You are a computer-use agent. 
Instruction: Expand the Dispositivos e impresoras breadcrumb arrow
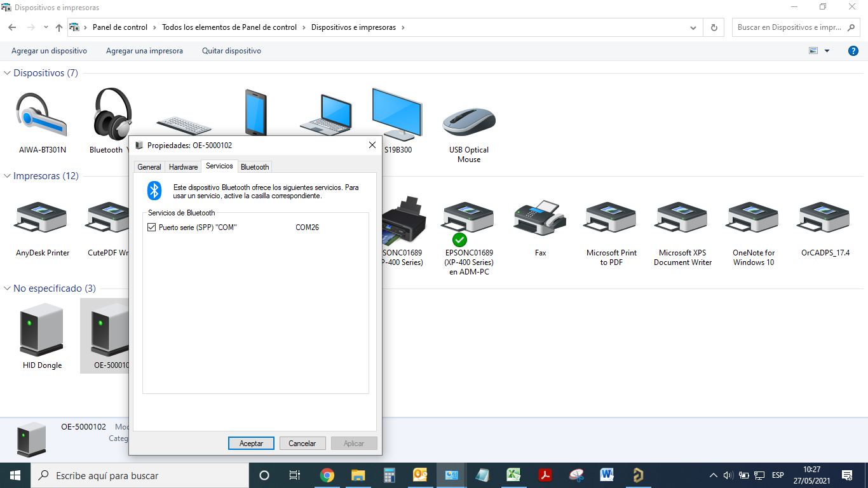(x=402, y=27)
